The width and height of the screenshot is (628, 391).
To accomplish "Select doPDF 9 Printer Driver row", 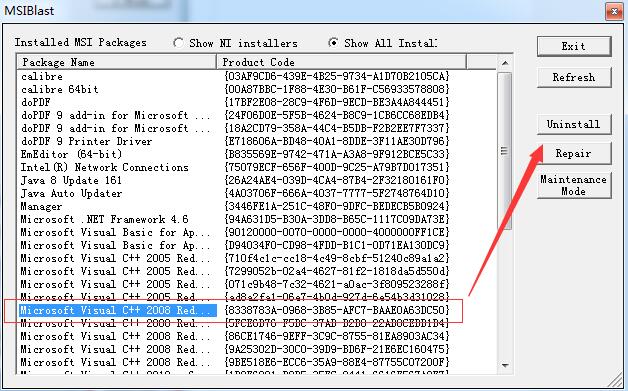I will 256,141.
